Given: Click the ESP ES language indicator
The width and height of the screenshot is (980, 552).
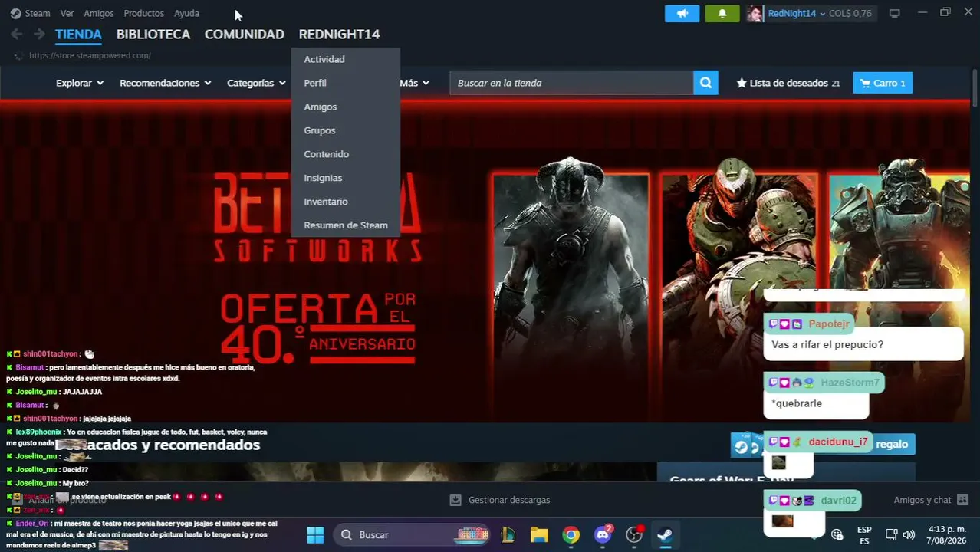Looking at the screenshot, I should click(864, 534).
